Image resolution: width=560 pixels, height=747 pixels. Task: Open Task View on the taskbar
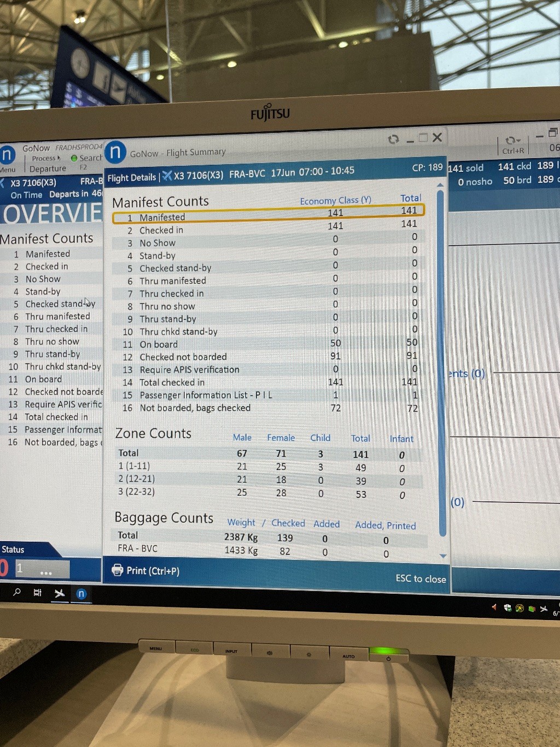(37, 593)
